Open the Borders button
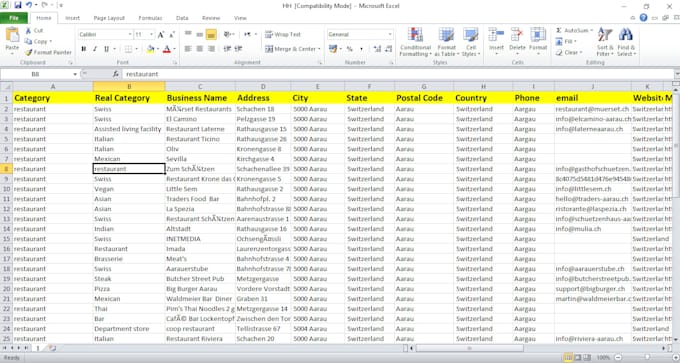The height and width of the screenshot is (363, 680). (128, 49)
